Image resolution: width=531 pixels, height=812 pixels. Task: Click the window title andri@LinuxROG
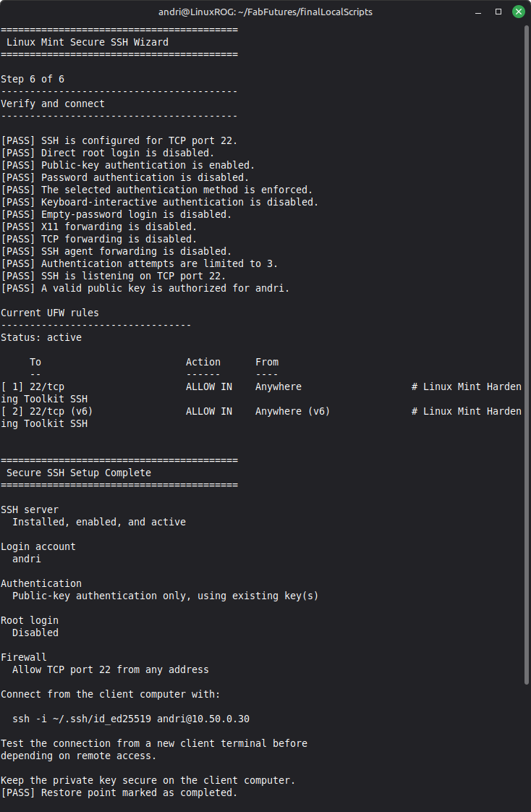(x=265, y=12)
